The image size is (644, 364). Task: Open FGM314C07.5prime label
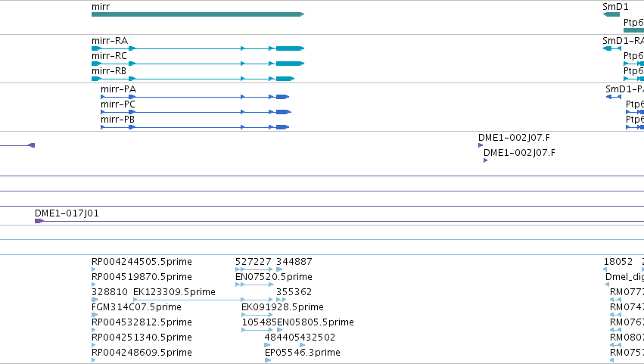click(x=136, y=307)
